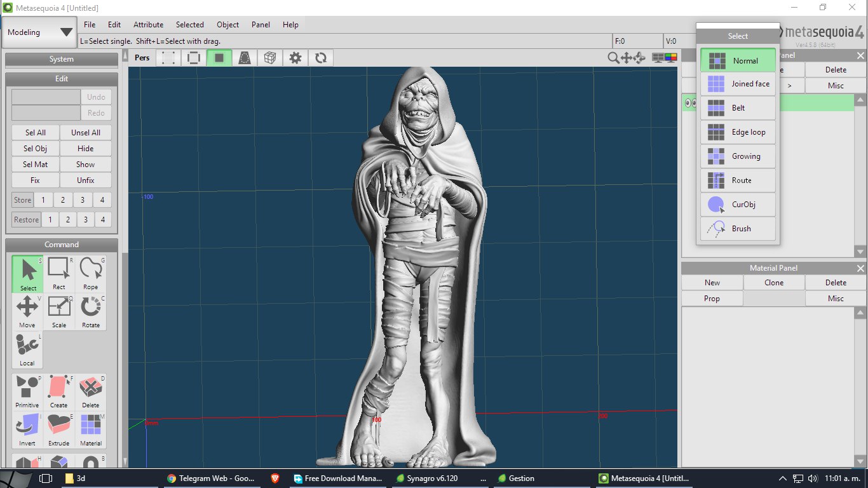Click Store slot 1 button
The width and height of the screenshot is (868, 488).
click(x=43, y=200)
